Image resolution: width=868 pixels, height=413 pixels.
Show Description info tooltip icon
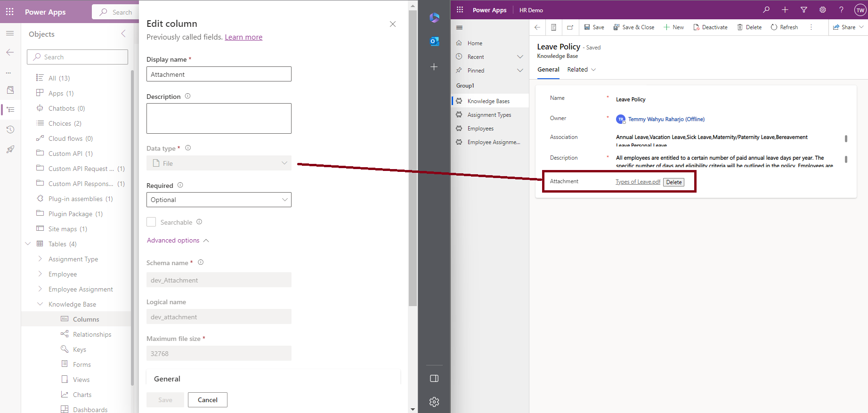coord(187,96)
